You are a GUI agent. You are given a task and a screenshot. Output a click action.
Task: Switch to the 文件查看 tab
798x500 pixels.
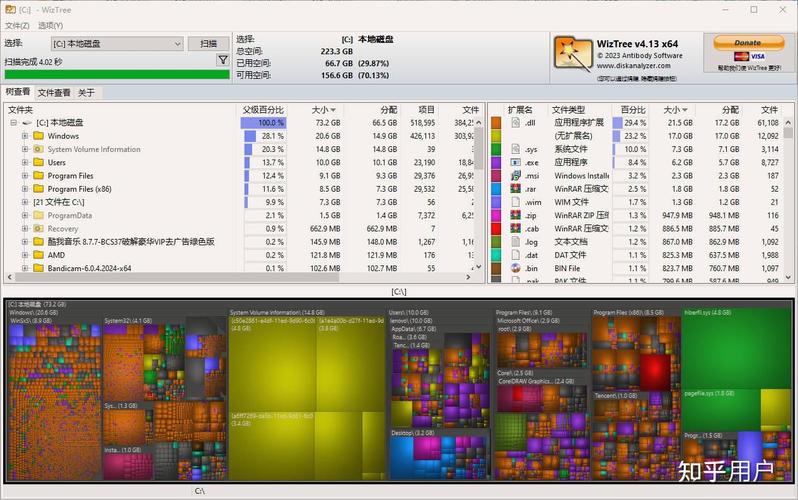(54, 93)
